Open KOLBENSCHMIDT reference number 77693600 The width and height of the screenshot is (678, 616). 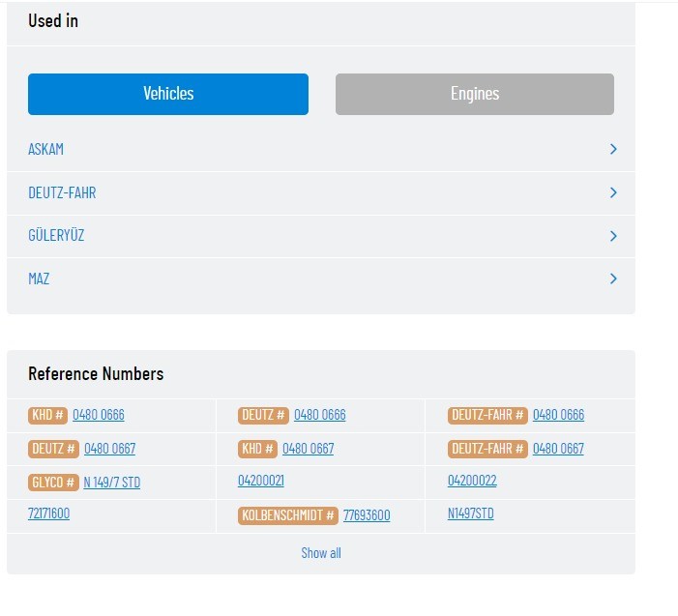click(x=367, y=515)
